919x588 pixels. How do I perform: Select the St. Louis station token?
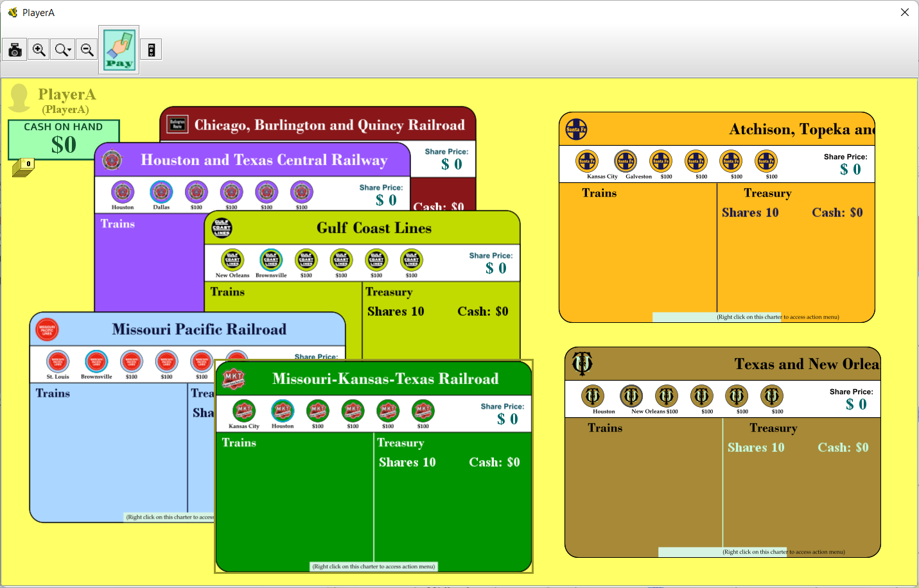[58, 361]
